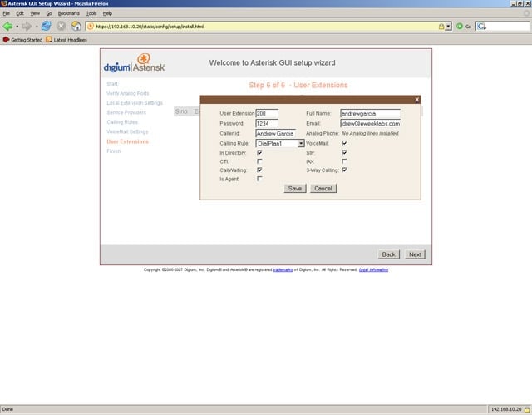
Task: Click the User Extension field
Action: point(267,114)
